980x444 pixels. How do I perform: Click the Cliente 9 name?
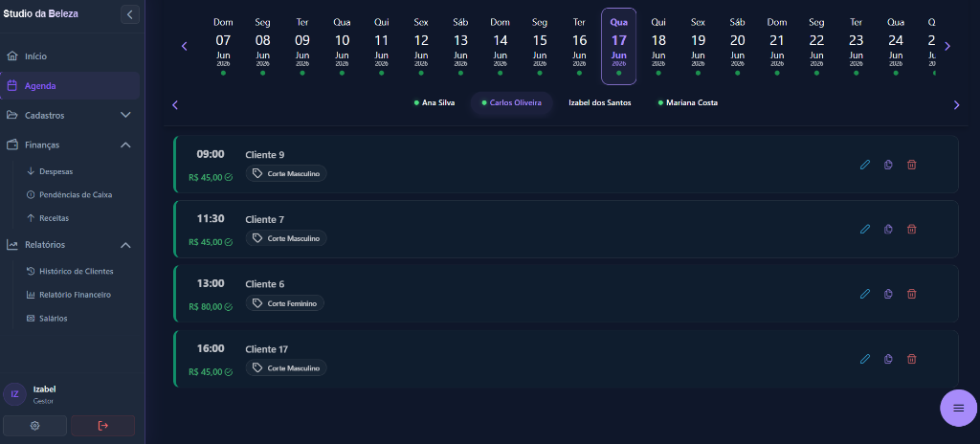(x=265, y=154)
